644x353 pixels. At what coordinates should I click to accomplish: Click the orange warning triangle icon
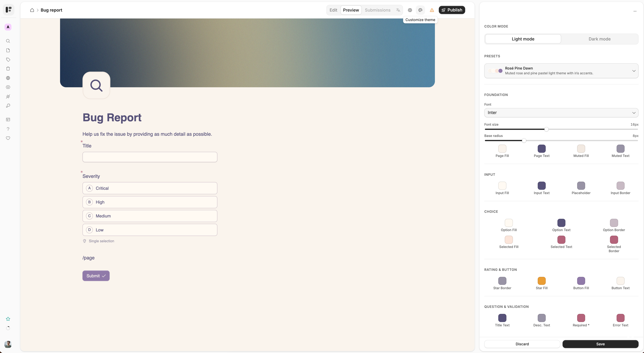coord(432,10)
